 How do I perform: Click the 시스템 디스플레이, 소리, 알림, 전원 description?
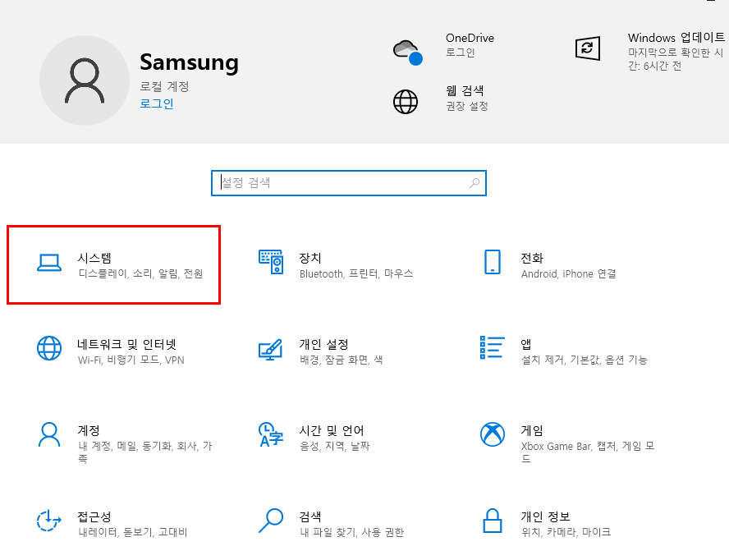click(140, 273)
